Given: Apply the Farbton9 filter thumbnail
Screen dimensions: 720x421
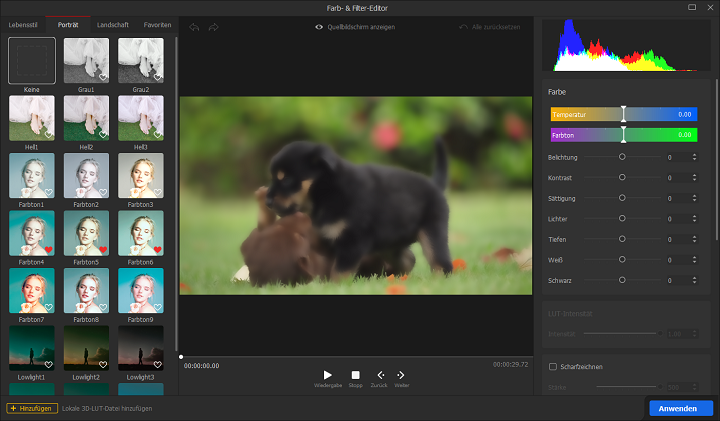Looking at the screenshot, I should tap(141, 291).
